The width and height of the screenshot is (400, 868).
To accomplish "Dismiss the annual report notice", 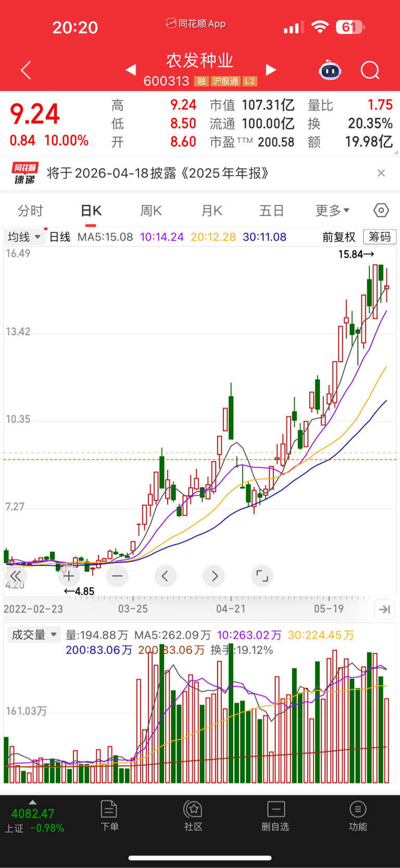I will click(381, 173).
